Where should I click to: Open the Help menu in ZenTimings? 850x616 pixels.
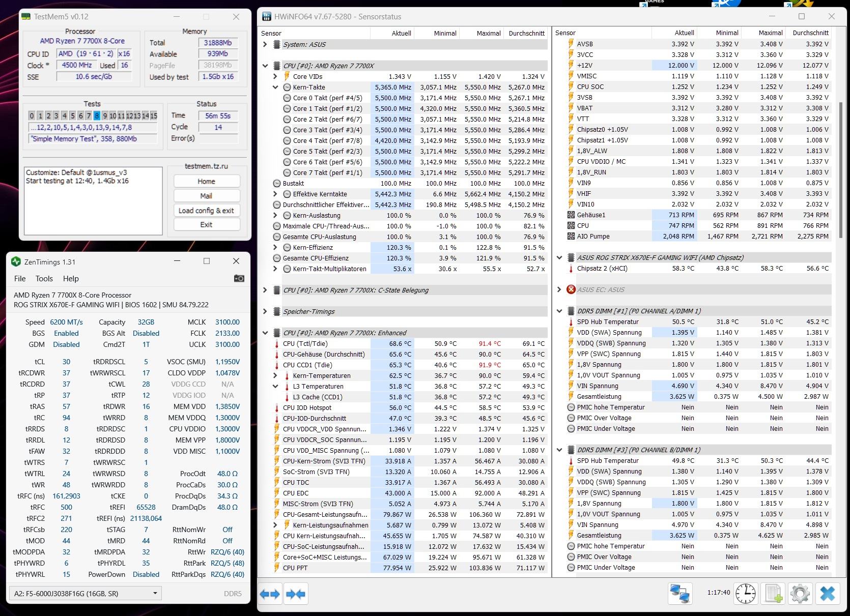click(x=71, y=278)
